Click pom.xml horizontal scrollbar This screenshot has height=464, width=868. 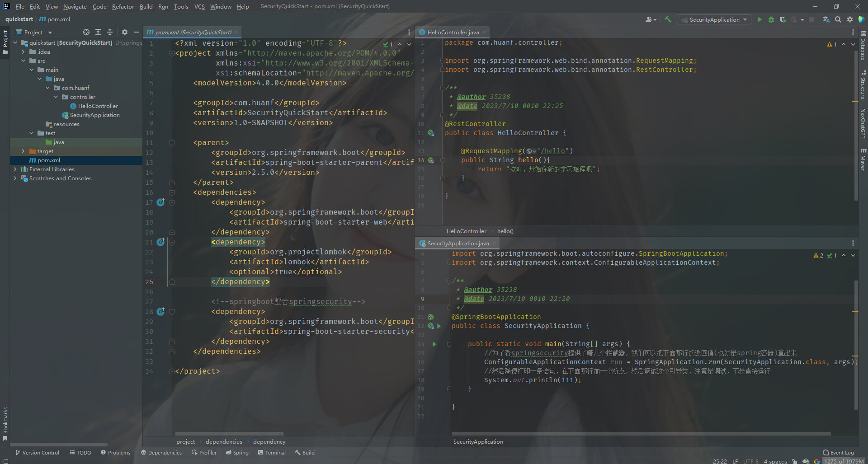point(229,434)
